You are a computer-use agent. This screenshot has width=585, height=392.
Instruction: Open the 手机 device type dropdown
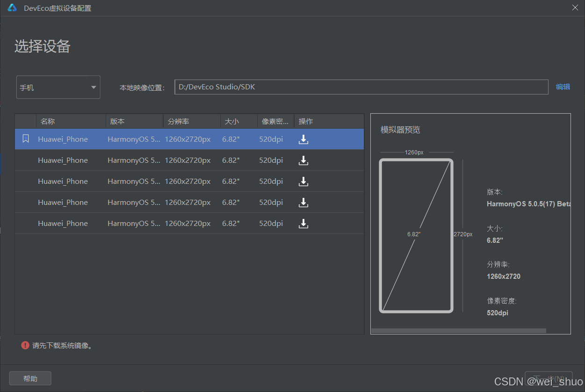point(58,87)
